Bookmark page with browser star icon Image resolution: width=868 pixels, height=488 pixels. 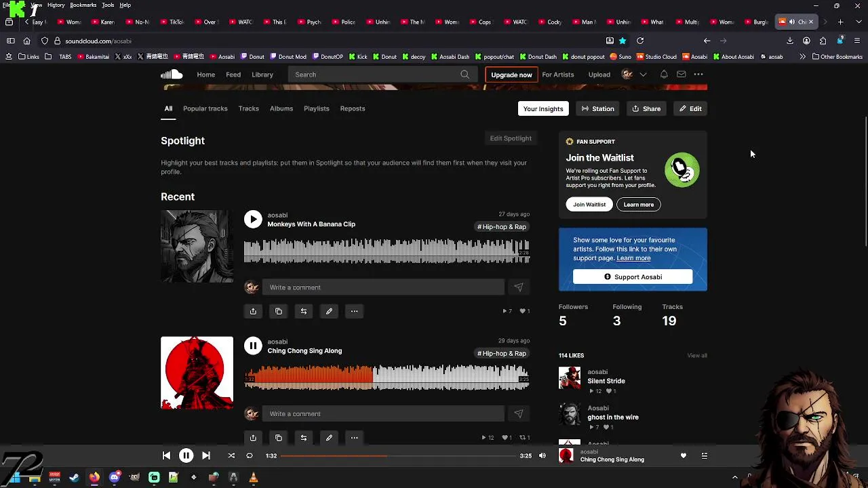[623, 41]
